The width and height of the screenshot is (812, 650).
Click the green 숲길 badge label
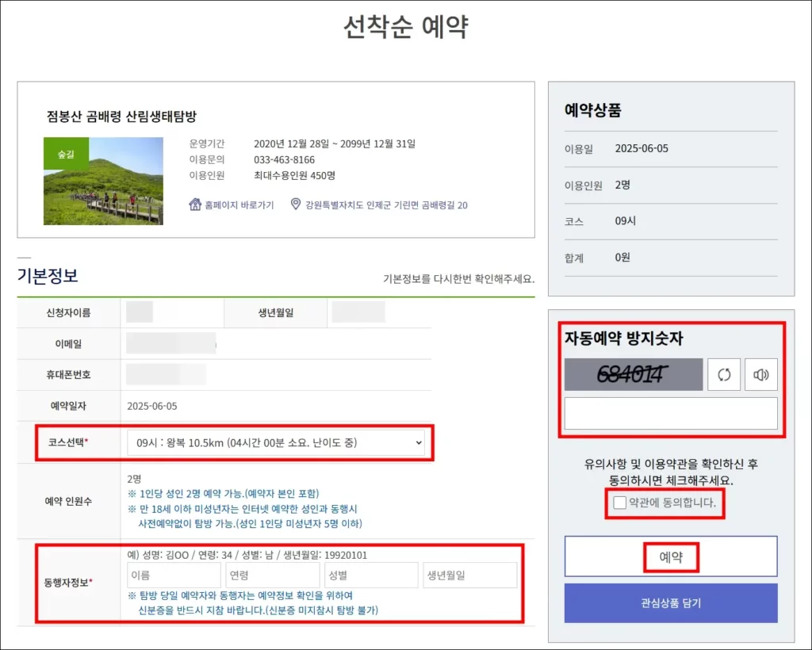(x=66, y=154)
